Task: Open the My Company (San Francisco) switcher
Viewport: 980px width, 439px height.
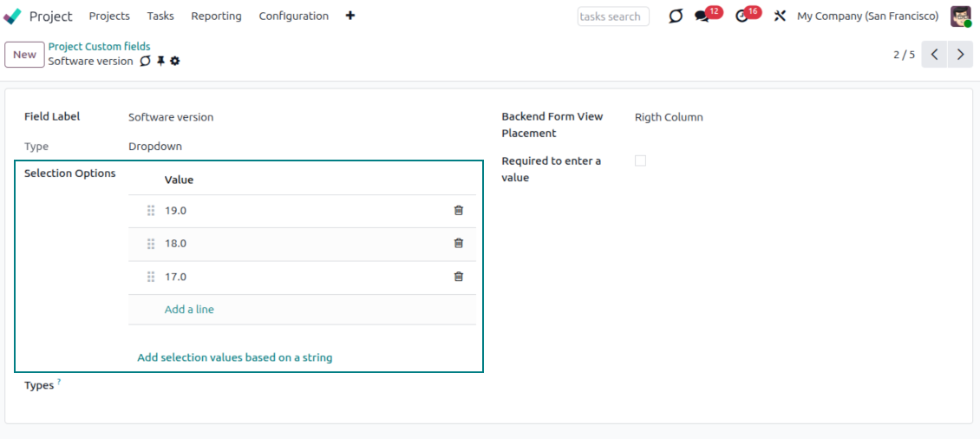Action: 867,16
